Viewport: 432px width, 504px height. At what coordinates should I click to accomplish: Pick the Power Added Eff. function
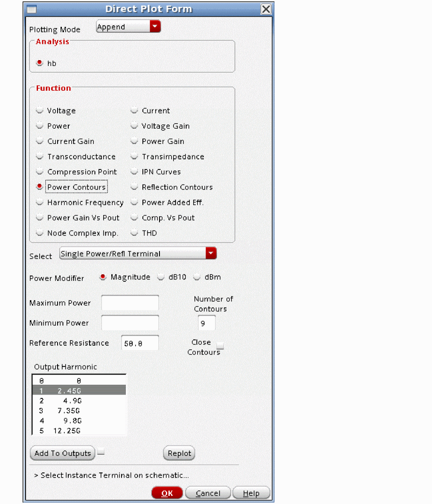[x=134, y=202]
